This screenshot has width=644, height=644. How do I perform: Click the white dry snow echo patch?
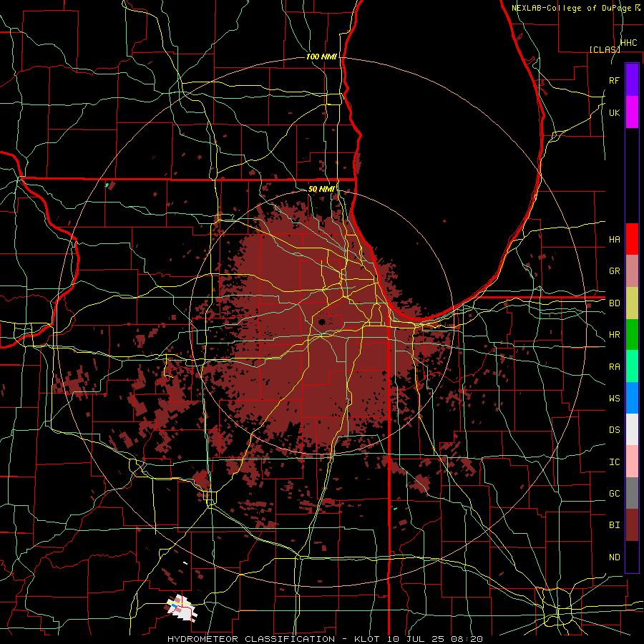pos(182,608)
